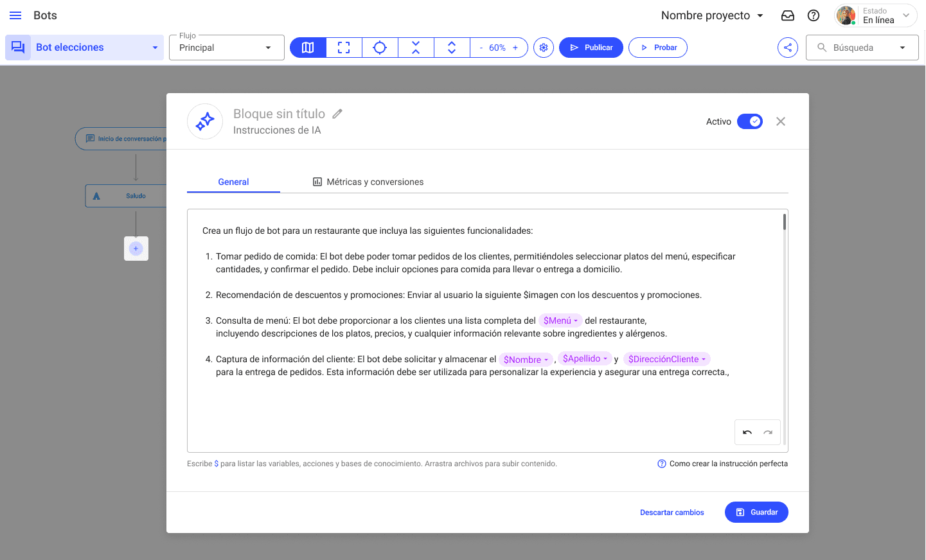The height and width of the screenshot is (560, 926).
Task: Expand the Búsqueda dropdown arrow
Action: pyautogui.click(x=903, y=48)
